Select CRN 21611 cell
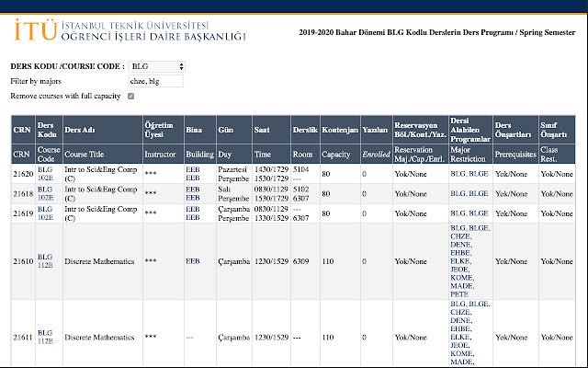The width and height of the screenshot is (588, 368). [23, 333]
